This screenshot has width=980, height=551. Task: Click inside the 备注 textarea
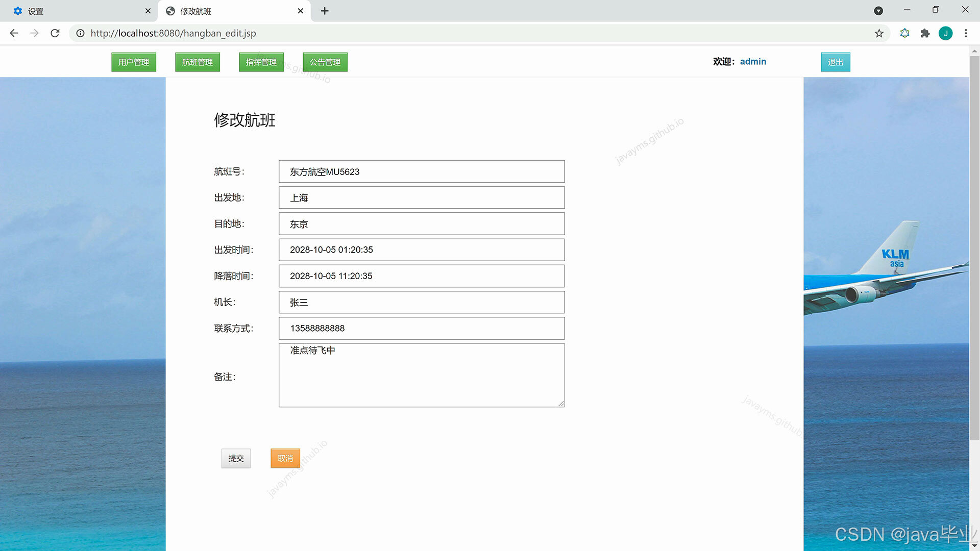pos(422,375)
